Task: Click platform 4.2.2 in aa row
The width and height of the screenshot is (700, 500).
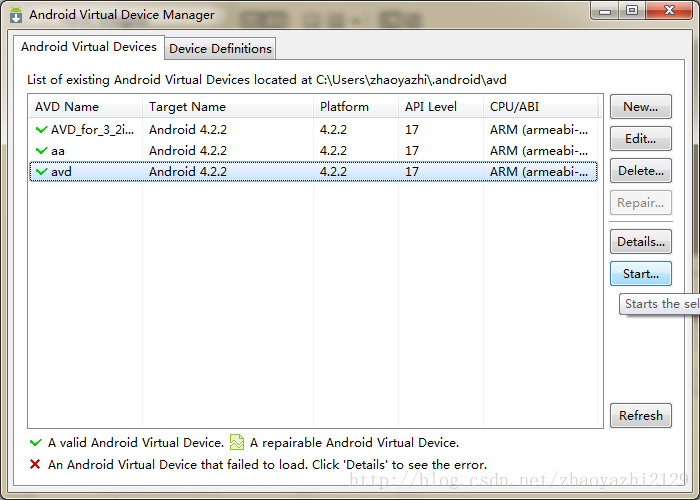Action: click(333, 150)
